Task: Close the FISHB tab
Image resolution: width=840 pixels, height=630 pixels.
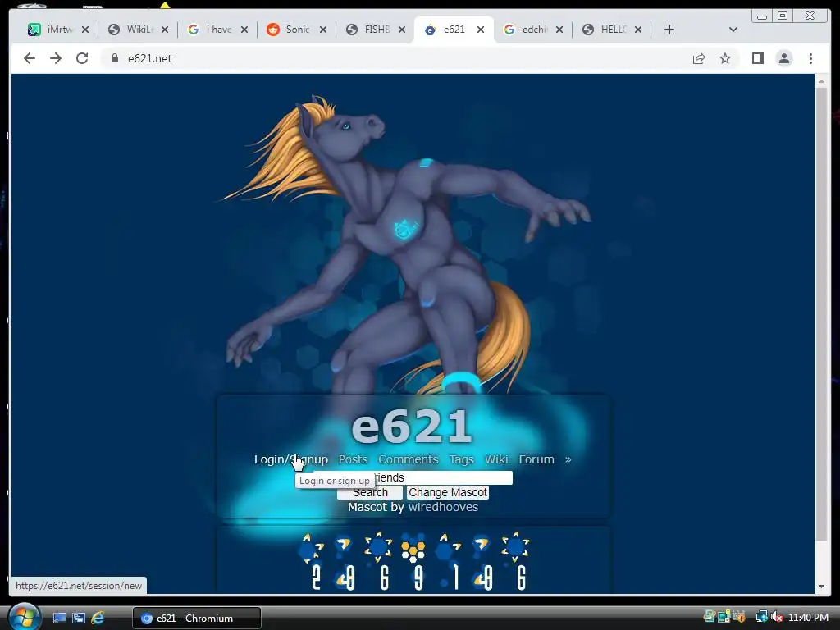Action: point(402,30)
